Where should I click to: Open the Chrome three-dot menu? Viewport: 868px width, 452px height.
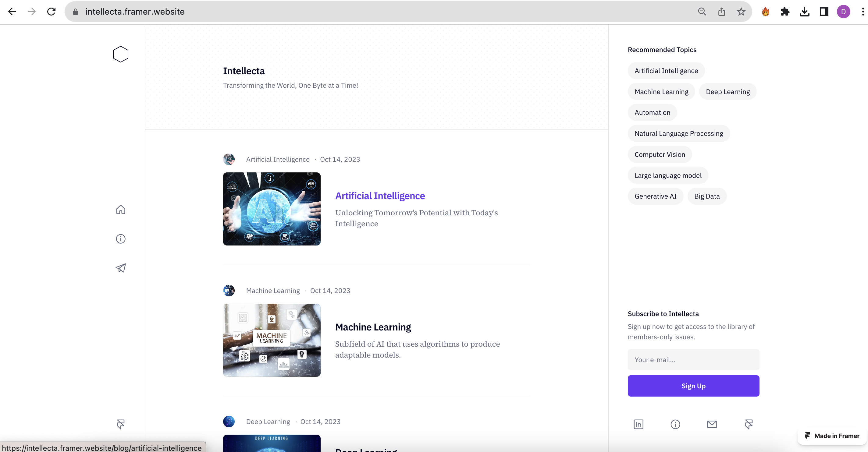(x=863, y=12)
